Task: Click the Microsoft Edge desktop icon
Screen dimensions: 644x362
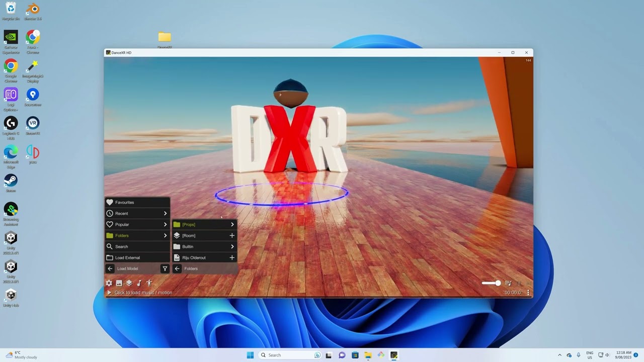Action: pyautogui.click(x=11, y=157)
